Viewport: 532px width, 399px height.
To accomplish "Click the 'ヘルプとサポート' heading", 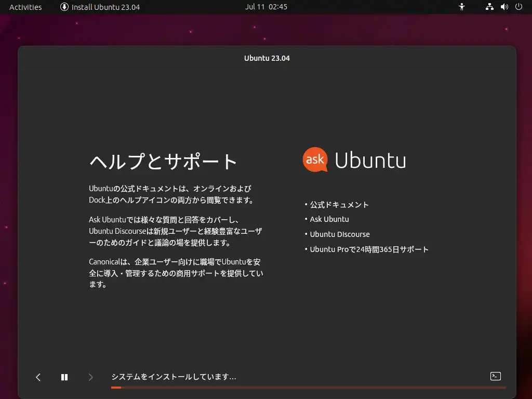I will pyautogui.click(x=163, y=161).
